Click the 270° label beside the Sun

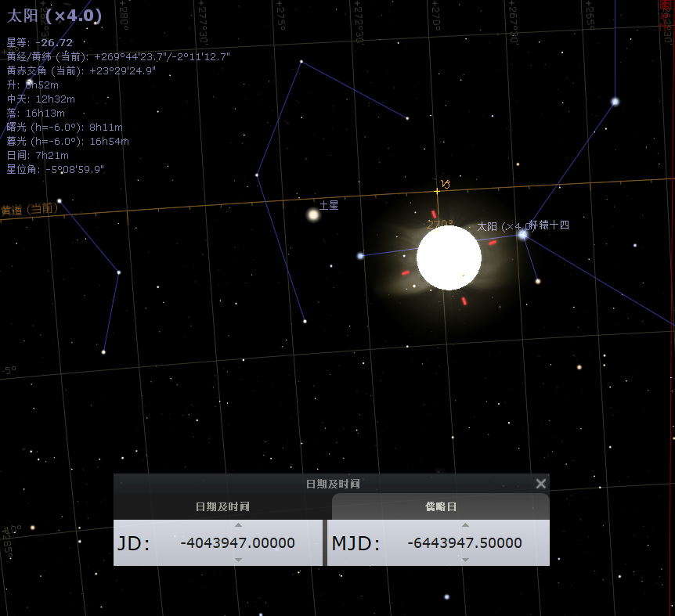(440, 224)
